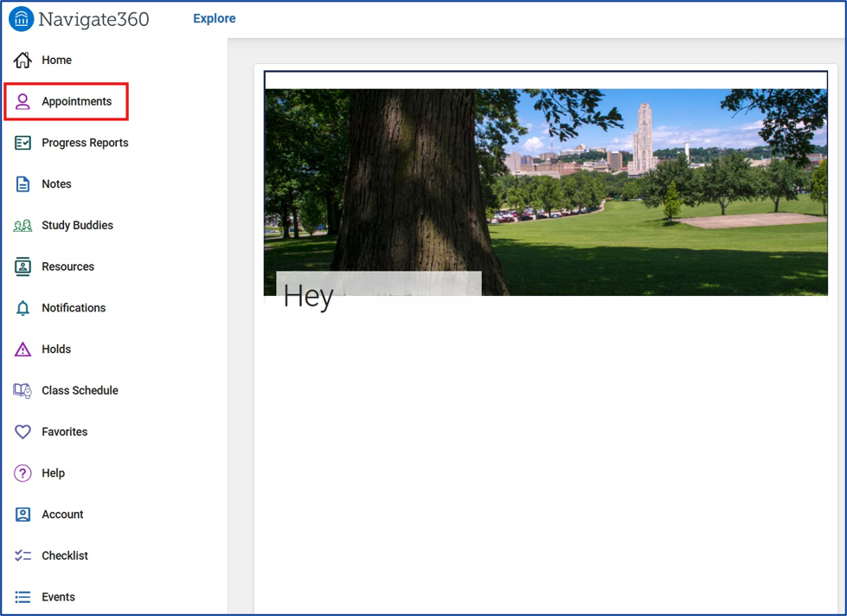This screenshot has height=616, width=847.
Task: Click the Notifications bell icon
Action: click(x=22, y=308)
